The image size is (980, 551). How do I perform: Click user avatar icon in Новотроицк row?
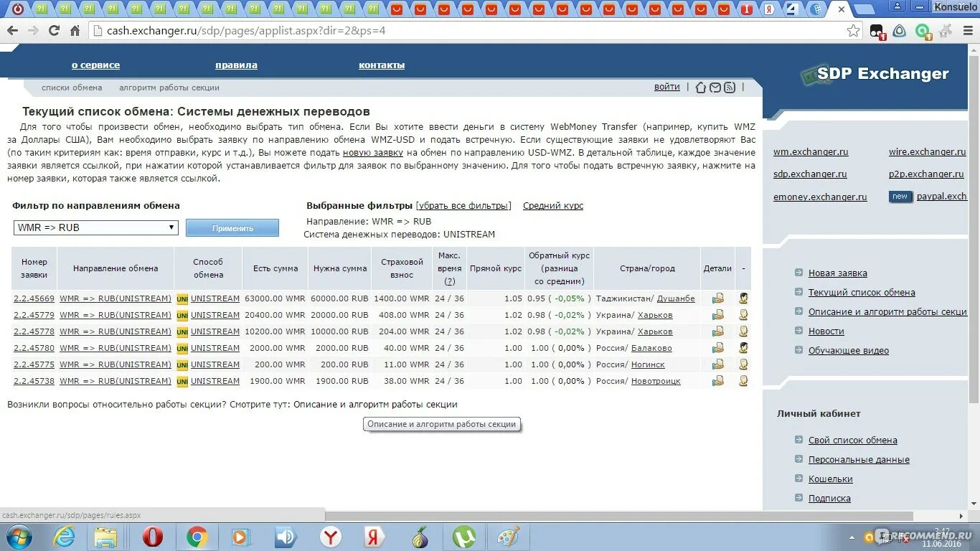pyautogui.click(x=743, y=381)
